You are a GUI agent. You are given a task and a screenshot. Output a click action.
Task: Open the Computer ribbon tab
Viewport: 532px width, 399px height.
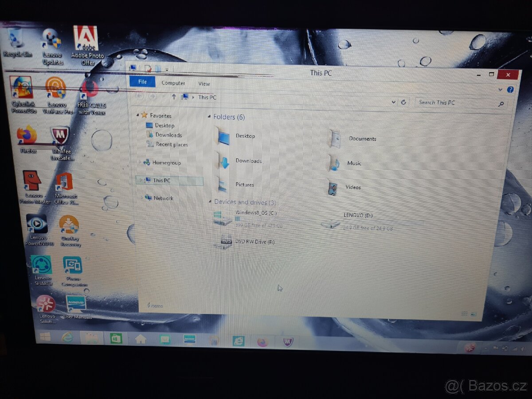(x=173, y=82)
